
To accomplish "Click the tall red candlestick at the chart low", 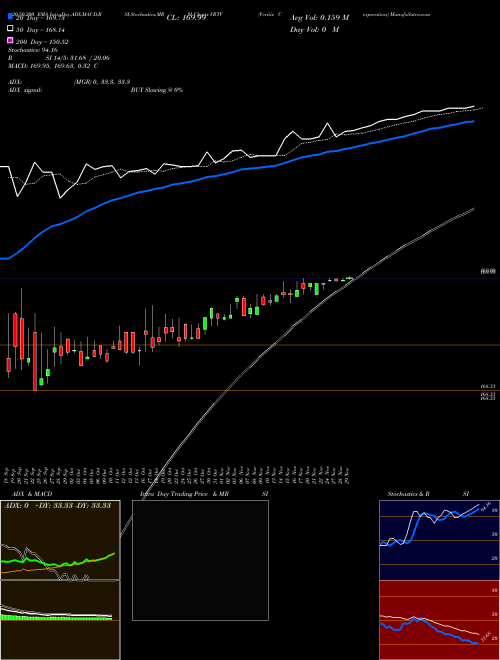I will click(x=35, y=362).
